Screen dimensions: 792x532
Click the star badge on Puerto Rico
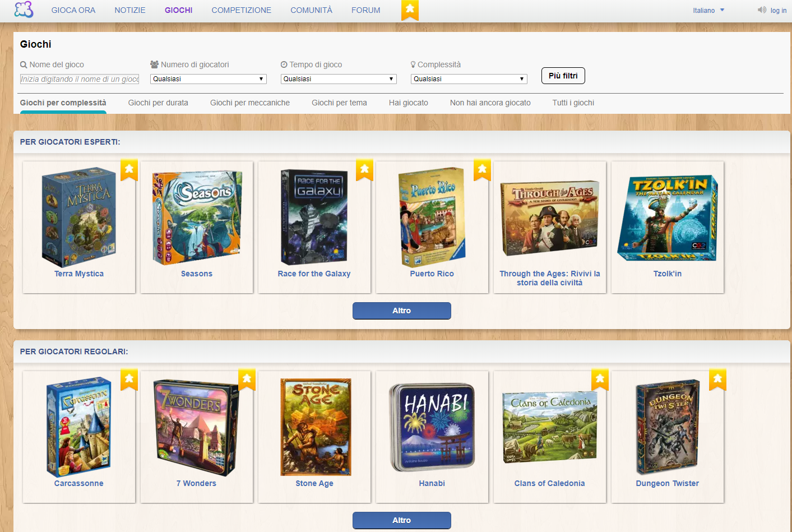tap(482, 169)
